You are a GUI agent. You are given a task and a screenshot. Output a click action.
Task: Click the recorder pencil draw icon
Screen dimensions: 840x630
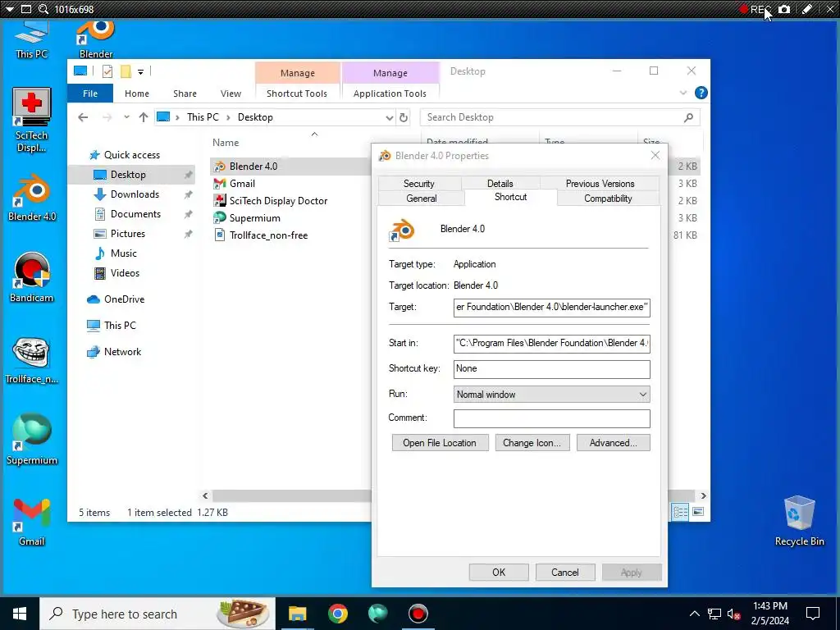tap(807, 9)
